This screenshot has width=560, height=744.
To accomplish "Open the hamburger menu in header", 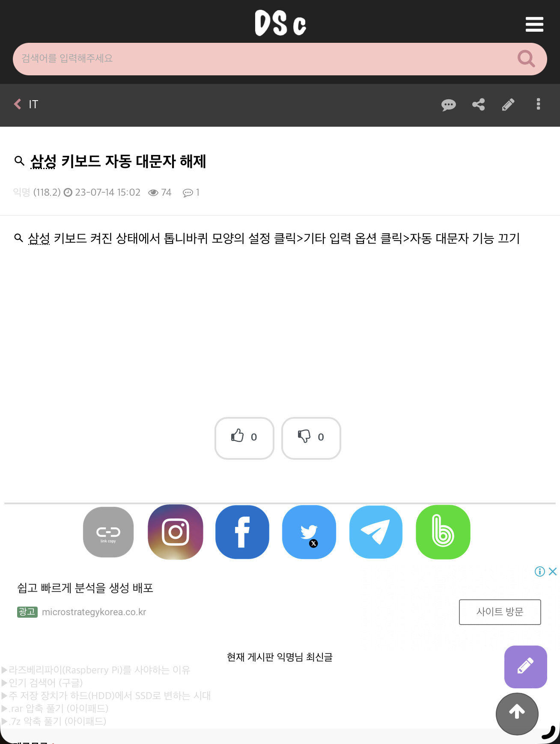I will click(534, 24).
